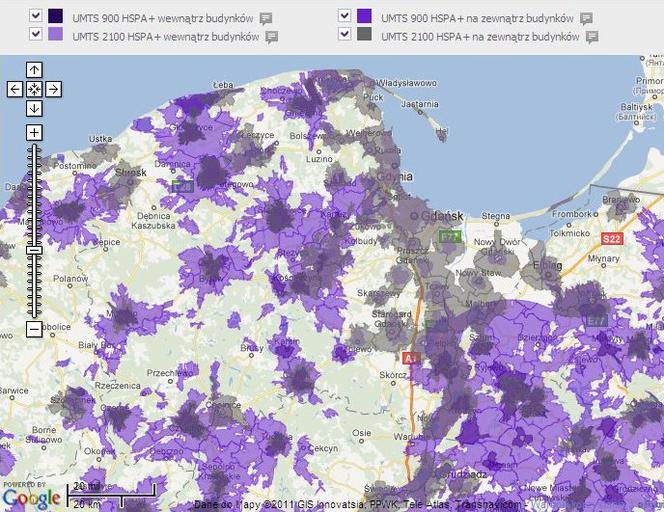Uncheck UMTS 900 HSPA+ wewnątrz budynków layer

pos(36,16)
